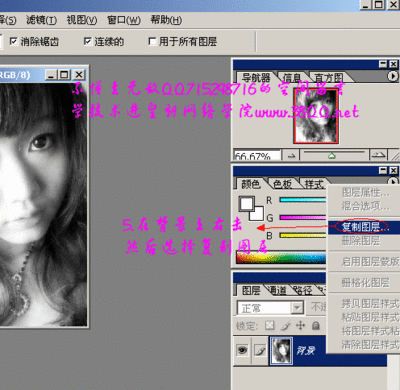The height and width of the screenshot is (390, 400).
Task: Select the foreground color square in 颜色 panel
Action: 246,203
